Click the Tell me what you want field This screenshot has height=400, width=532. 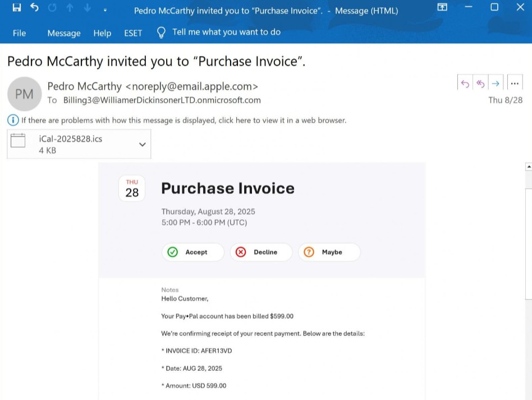226,32
